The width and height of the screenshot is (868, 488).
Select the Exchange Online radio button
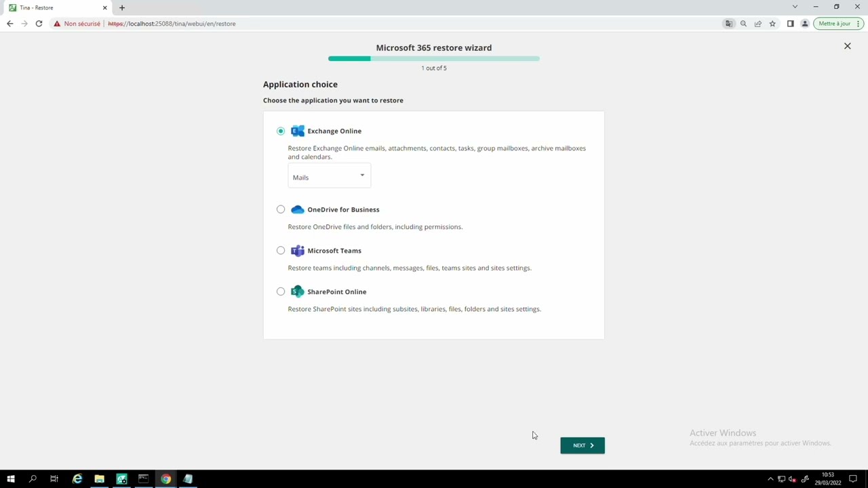click(x=281, y=131)
